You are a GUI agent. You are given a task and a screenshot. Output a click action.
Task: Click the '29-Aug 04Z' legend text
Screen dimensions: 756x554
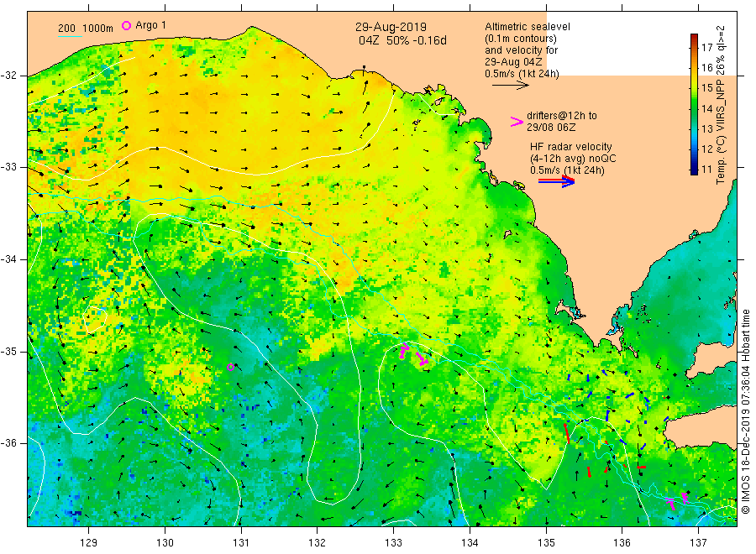coord(513,62)
